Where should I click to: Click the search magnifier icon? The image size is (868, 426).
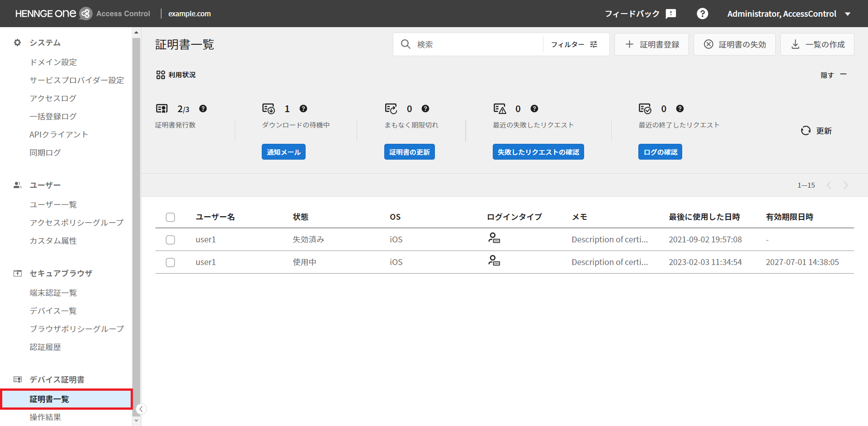coord(406,44)
